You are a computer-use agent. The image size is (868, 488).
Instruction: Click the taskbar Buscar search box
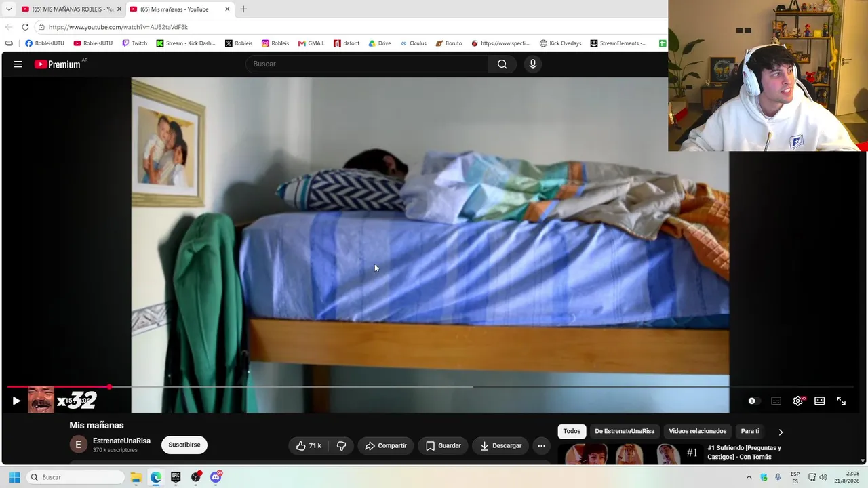tap(76, 477)
